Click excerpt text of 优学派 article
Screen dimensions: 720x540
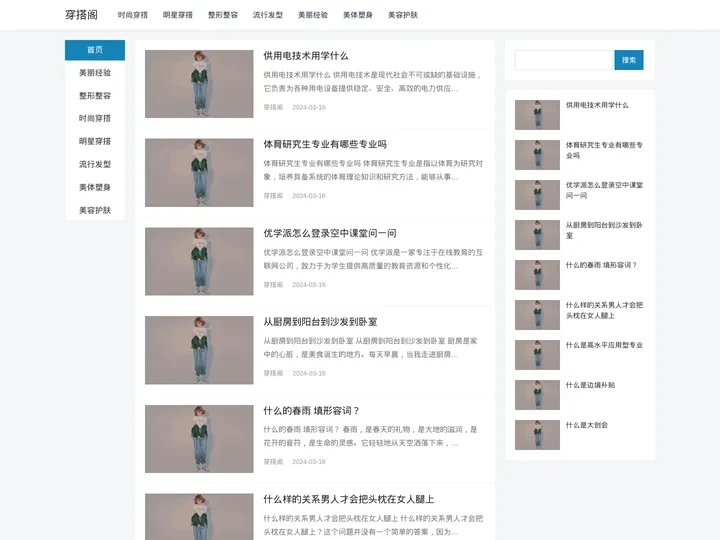click(x=373, y=259)
